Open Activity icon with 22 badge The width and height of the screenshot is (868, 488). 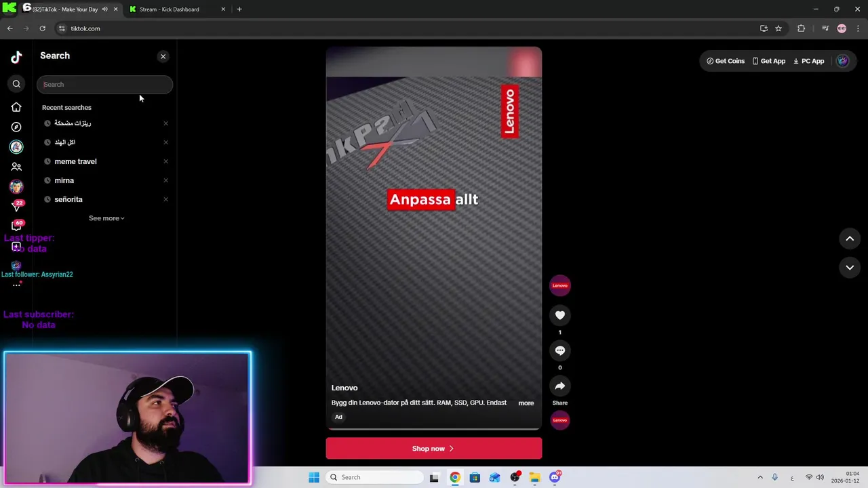coord(16,206)
